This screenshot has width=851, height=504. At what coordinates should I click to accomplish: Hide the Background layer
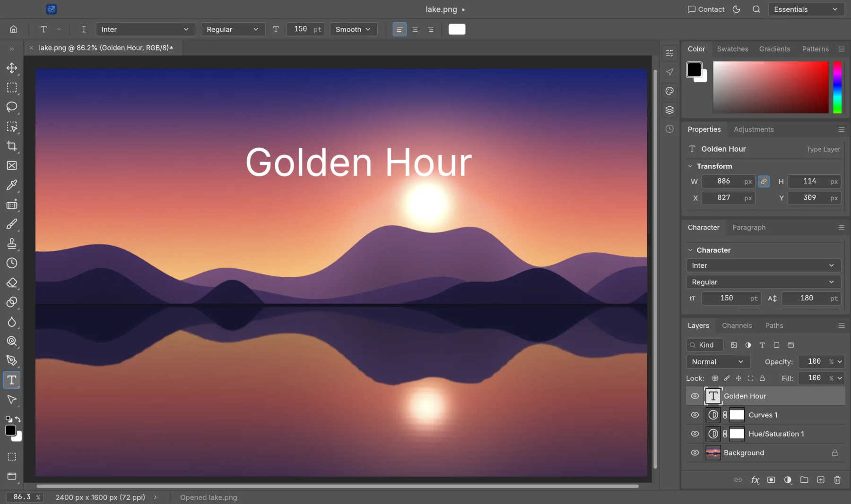click(695, 453)
